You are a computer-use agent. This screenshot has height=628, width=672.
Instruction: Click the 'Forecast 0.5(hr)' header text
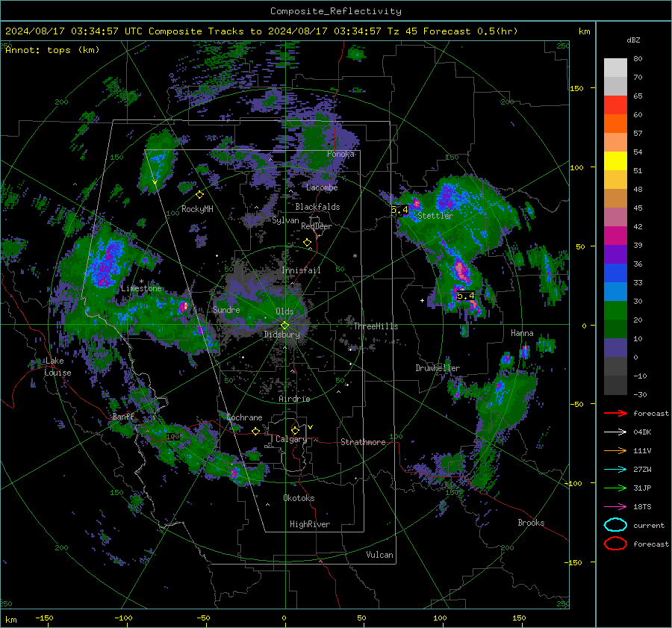pyautogui.click(x=470, y=31)
